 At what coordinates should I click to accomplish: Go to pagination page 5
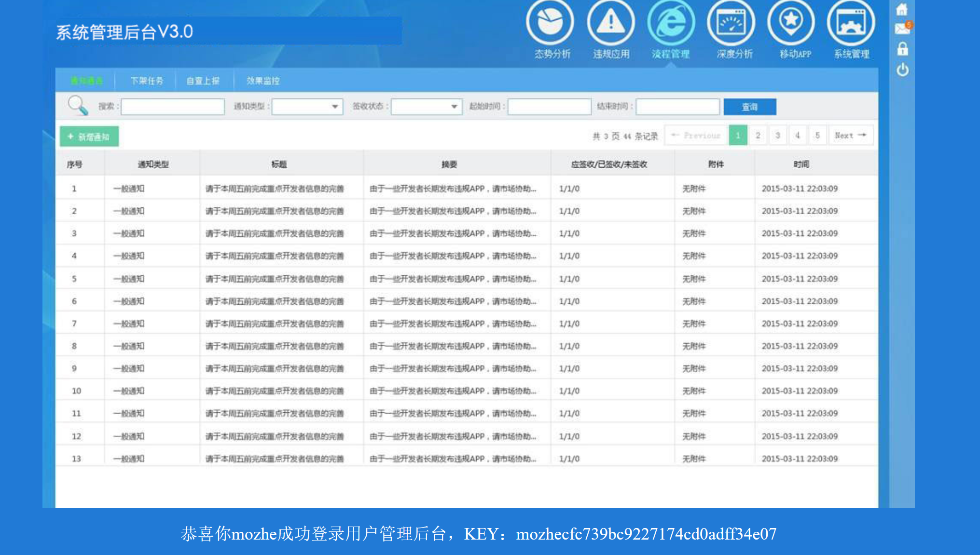tap(817, 135)
